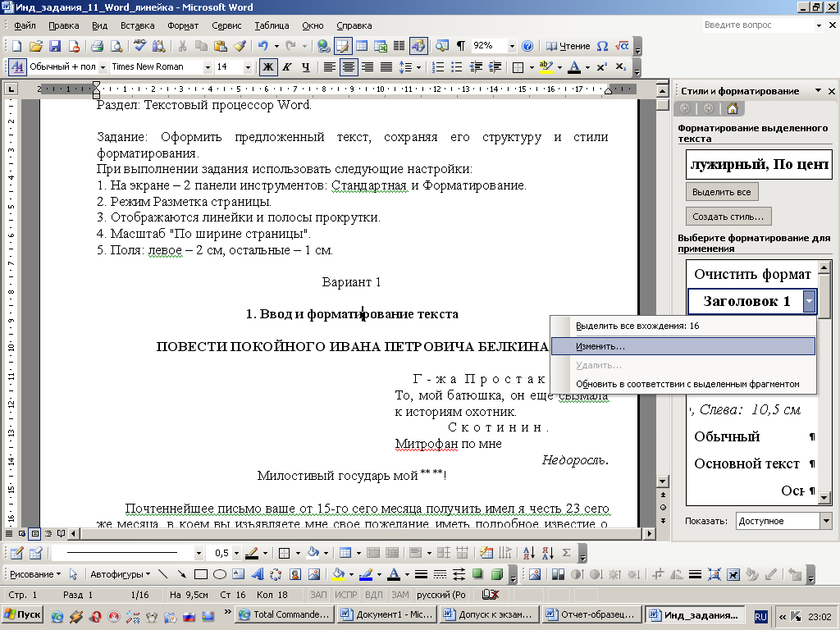The height and width of the screenshot is (630, 840).
Task: Open the equation editor square-root icon
Action: click(622, 46)
